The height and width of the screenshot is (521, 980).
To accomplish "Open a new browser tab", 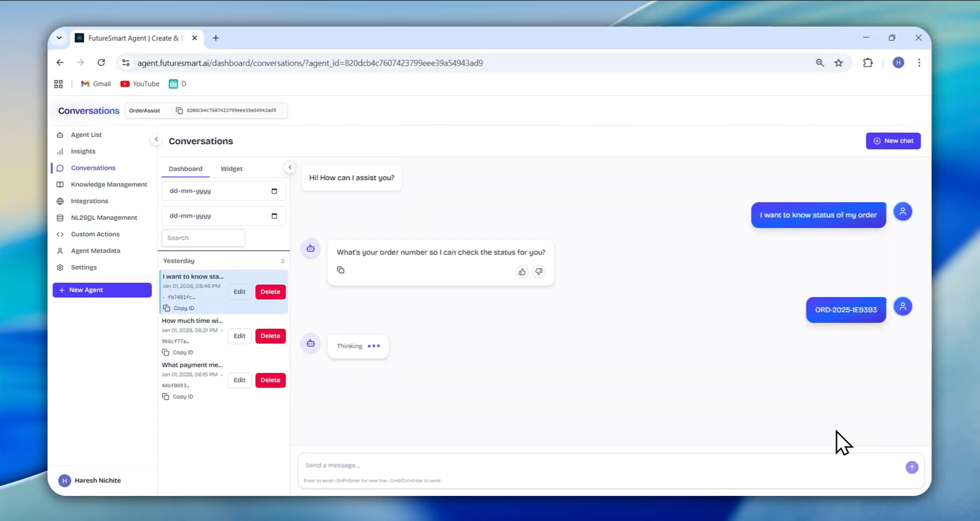I will tap(216, 38).
